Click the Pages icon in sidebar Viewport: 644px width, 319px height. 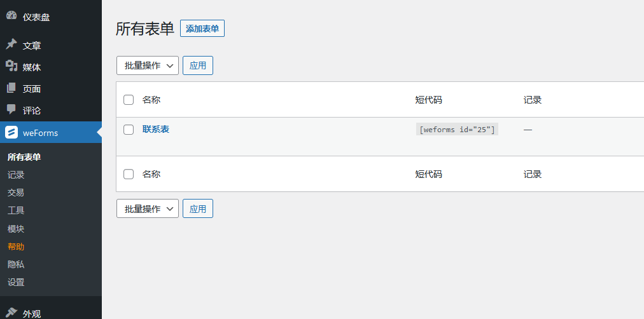click(x=11, y=88)
